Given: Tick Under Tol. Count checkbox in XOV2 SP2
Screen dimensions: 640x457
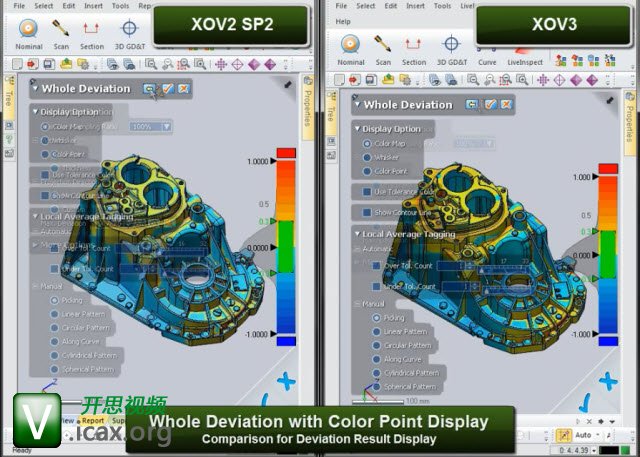Looking at the screenshot, I should click(54, 269).
